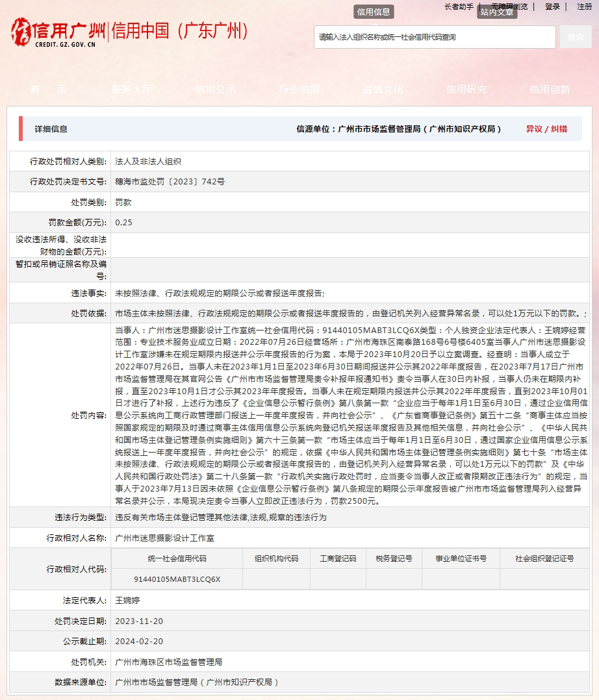The height and width of the screenshot is (700, 599).
Task: Open 诚信文化 navigation menu
Action: coord(383,90)
